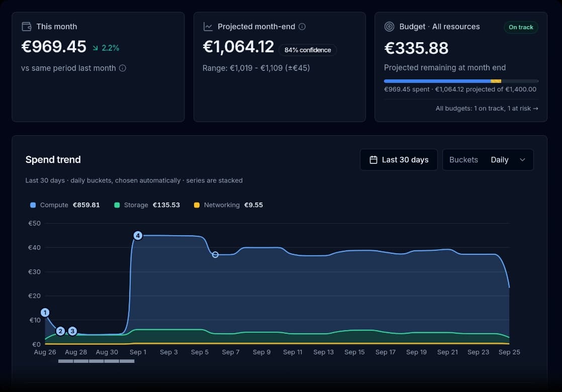Click chart annotation marker 2
This screenshot has width=562, height=392.
coord(60,331)
